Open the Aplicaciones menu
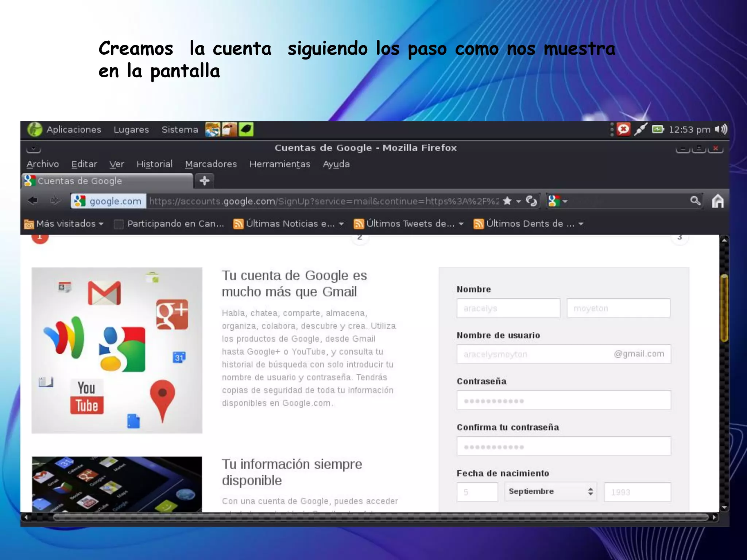 (x=74, y=129)
